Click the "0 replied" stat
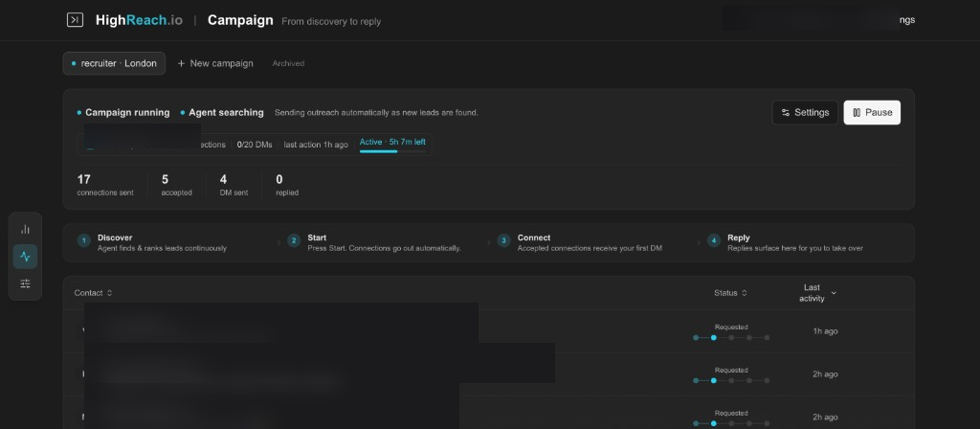 pos(287,185)
